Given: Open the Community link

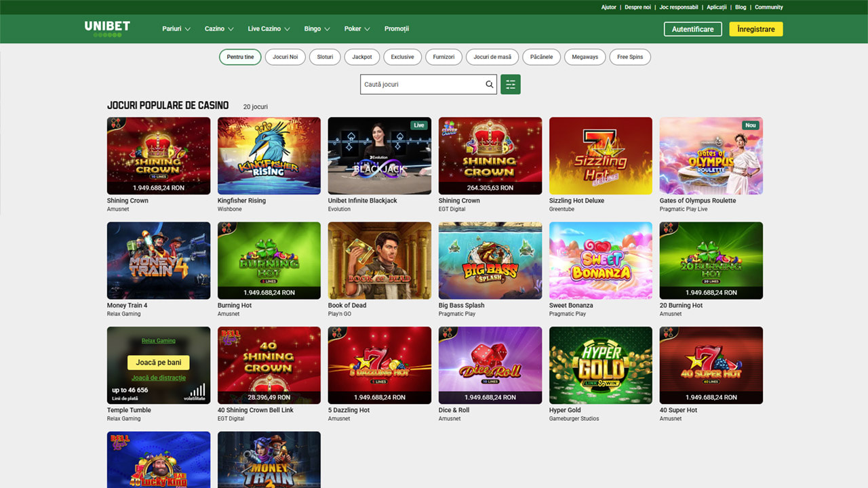Looking at the screenshot, I should 769,7.
